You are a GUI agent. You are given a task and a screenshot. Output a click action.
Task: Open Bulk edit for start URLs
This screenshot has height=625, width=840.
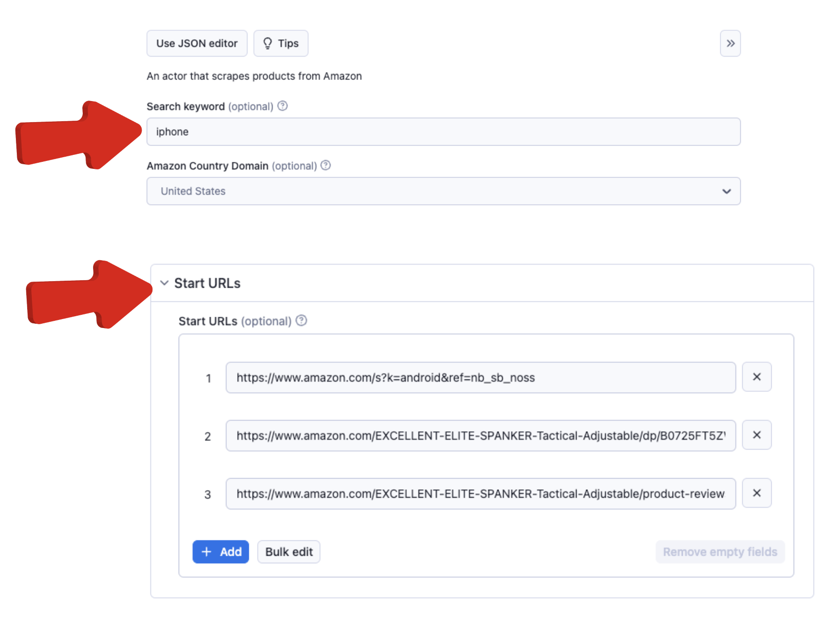(x=289, y=552)
